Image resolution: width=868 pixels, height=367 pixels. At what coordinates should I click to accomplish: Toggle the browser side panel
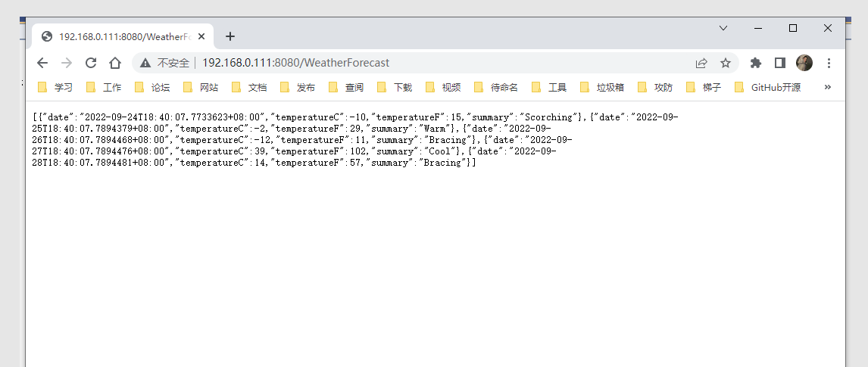(x=779, y=63)
